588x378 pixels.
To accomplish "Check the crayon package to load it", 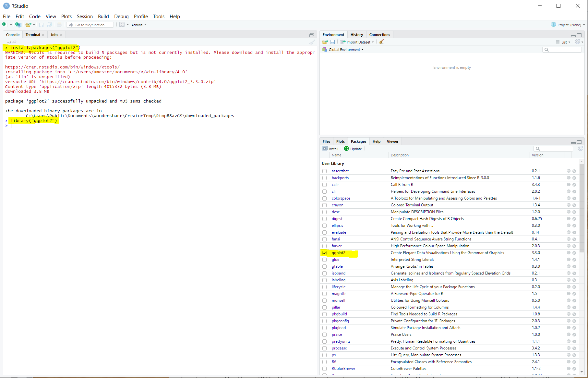I will click(324, 205).
